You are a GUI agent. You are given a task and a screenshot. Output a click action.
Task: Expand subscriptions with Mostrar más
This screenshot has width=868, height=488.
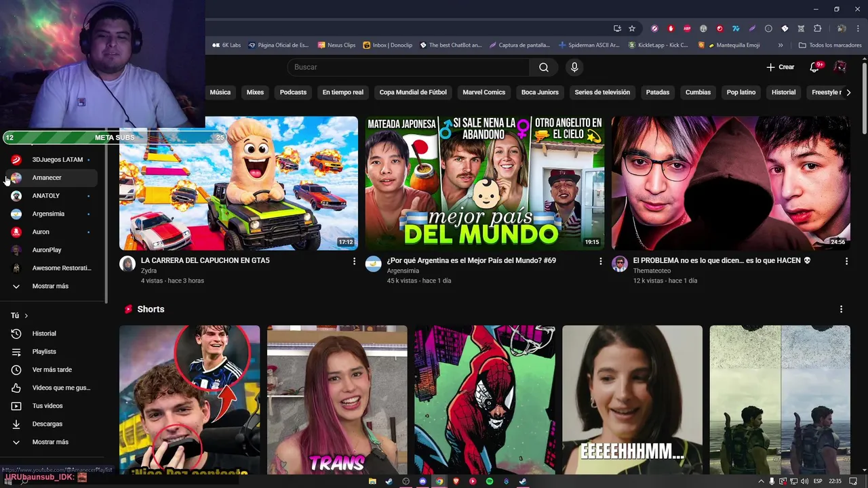pyautogui.click(x=53, y=286)
